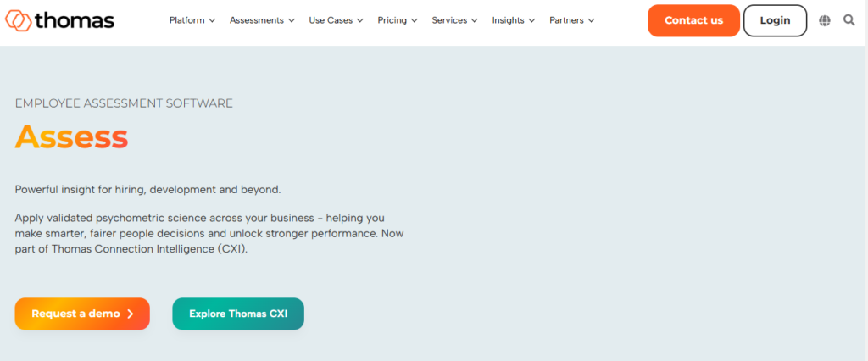
Task: Open the Use Cases nav item
Action: pos(331,20)
